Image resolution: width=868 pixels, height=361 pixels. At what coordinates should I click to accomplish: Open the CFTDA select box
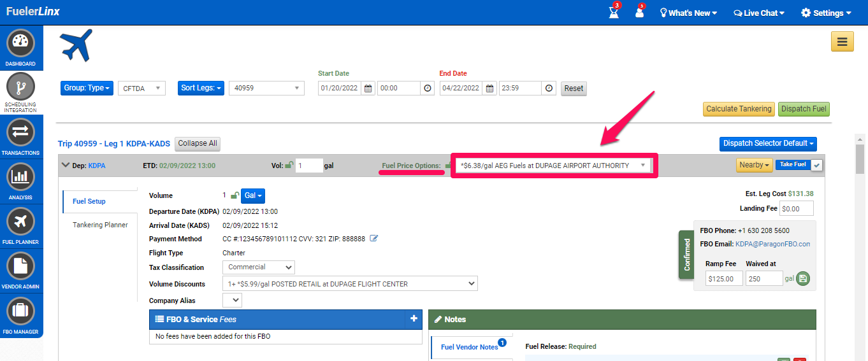(x=141, y=88)
